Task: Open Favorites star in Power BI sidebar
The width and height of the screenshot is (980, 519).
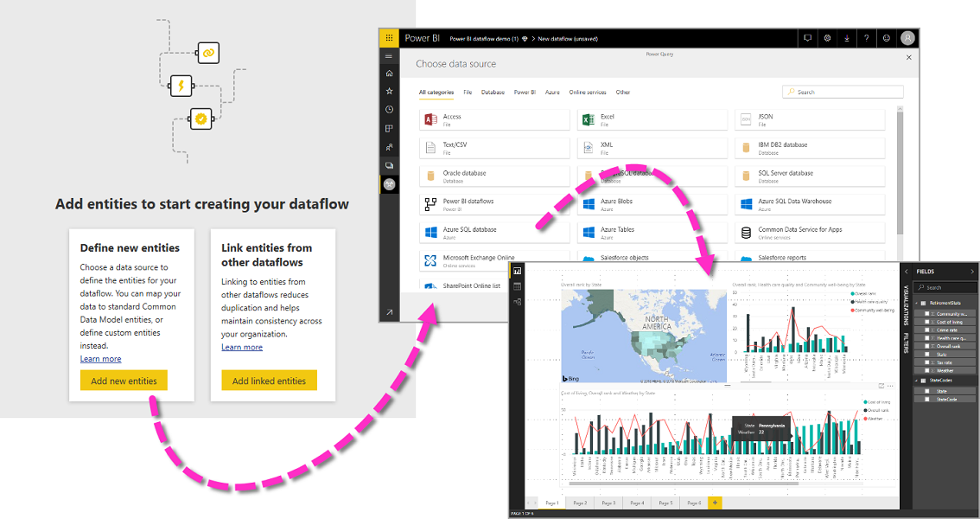Action: (x=389, y=92)
